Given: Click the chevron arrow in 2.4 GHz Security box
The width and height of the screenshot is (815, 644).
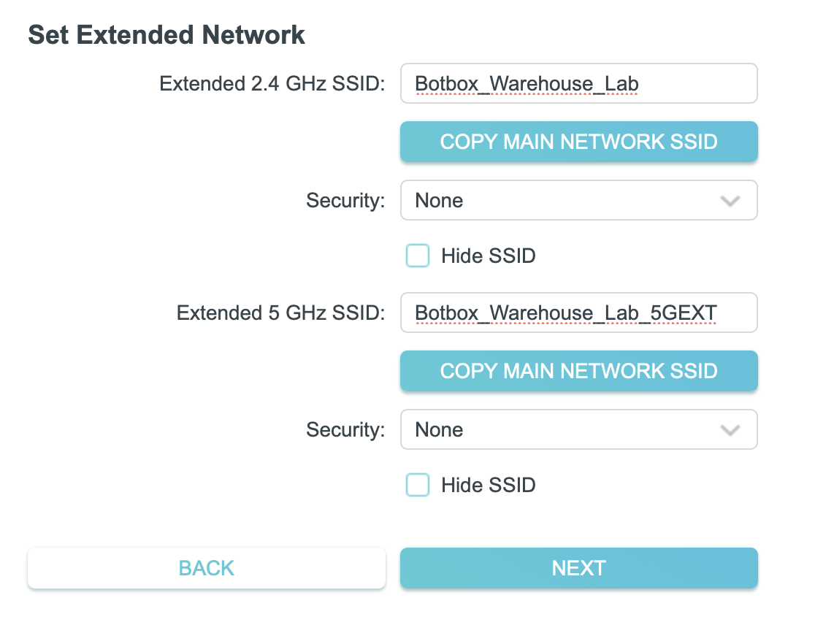Looking at the screenshot, I should (x=730, y=202).
